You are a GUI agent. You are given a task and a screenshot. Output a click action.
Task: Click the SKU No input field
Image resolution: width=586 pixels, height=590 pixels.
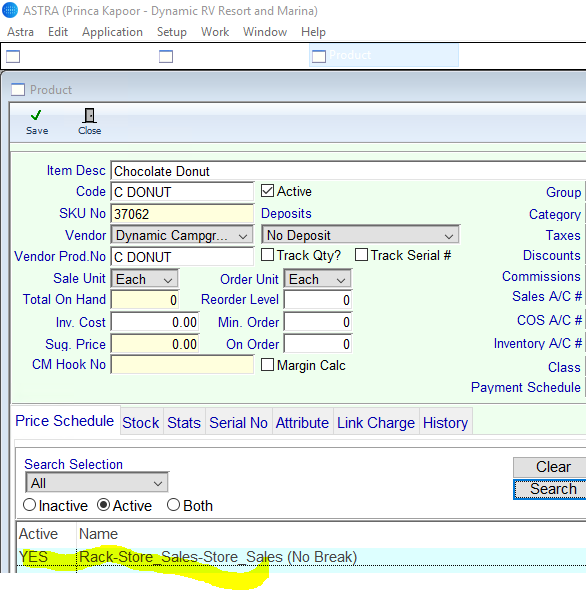[x=182, y=214]
